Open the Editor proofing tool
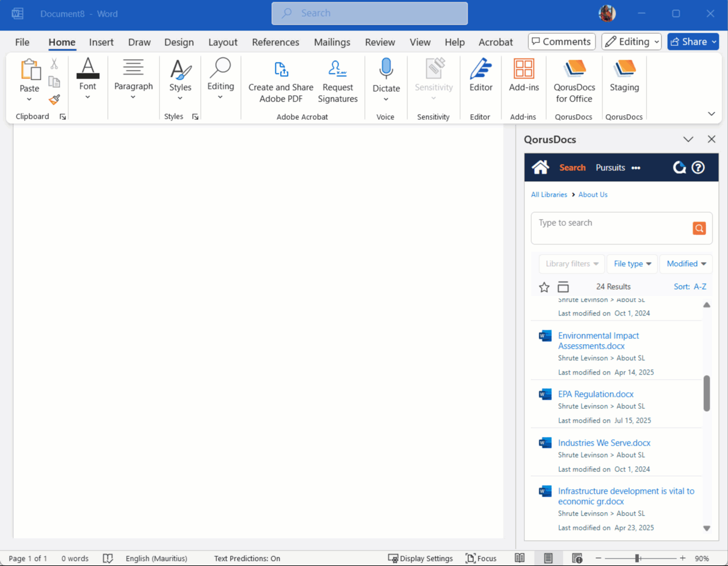This screenshot has height=566, width=728. [x=481, y=76]
